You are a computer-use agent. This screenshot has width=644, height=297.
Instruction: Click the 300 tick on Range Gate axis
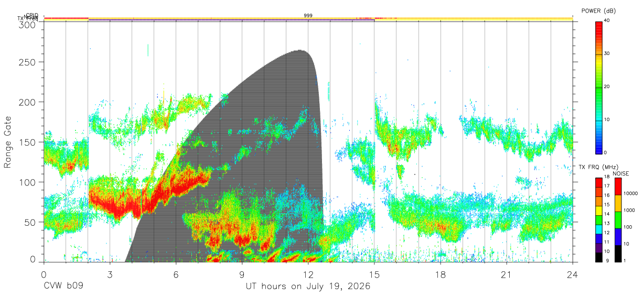pos(28,24)
